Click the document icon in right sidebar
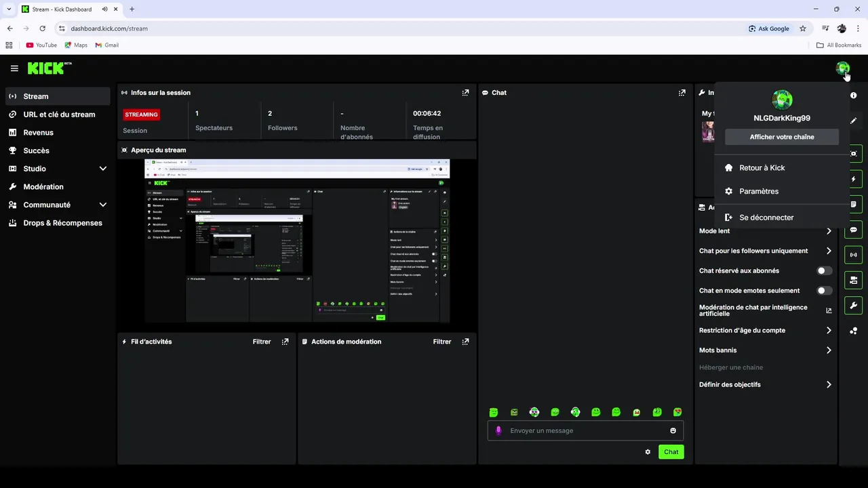The width and height of the screenshot is (868, 488). pyautogui.click(x=853, y=204)
